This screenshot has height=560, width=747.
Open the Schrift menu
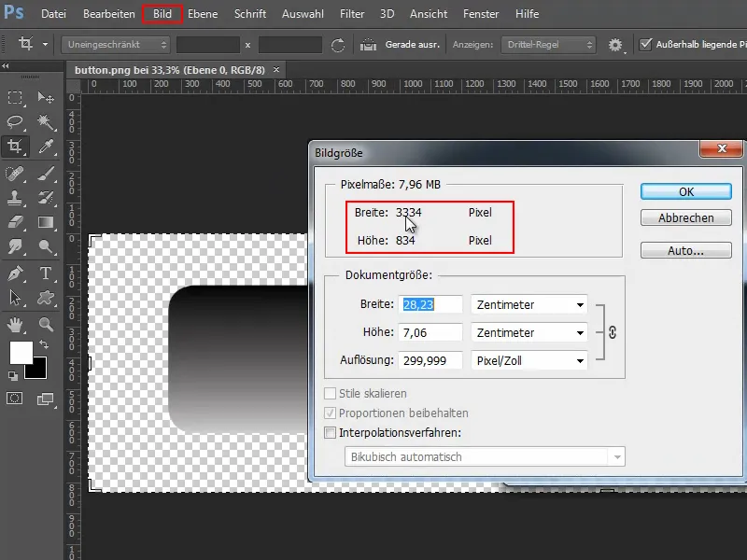250,14
